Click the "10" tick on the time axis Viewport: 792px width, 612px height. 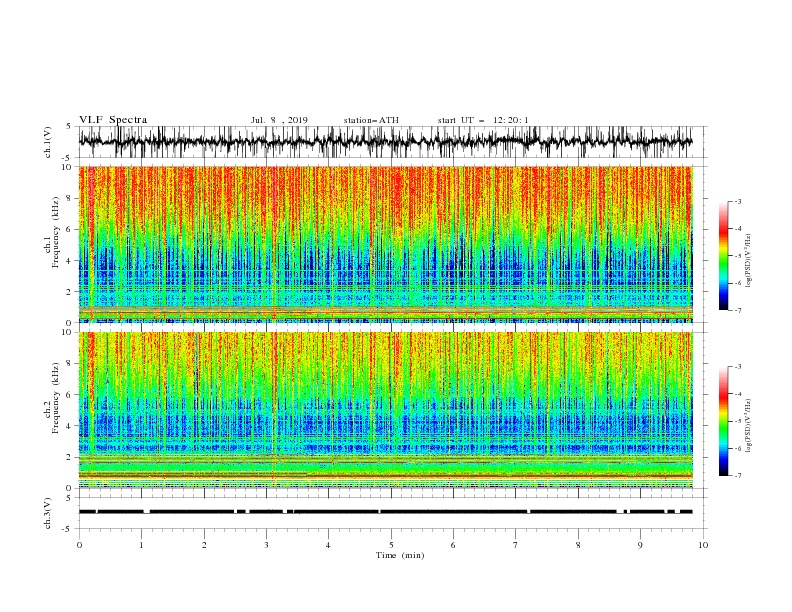click(703, 545)
